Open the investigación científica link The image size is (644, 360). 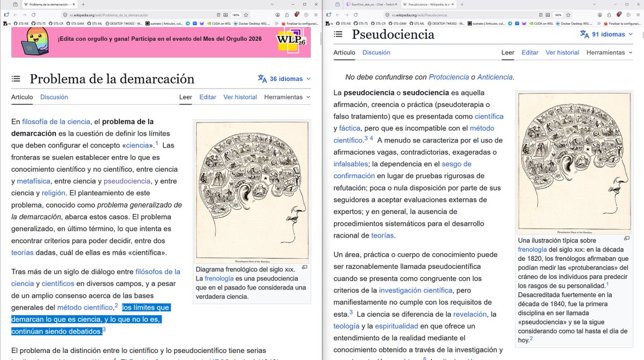pyautogui.click(x=415, y=290)
